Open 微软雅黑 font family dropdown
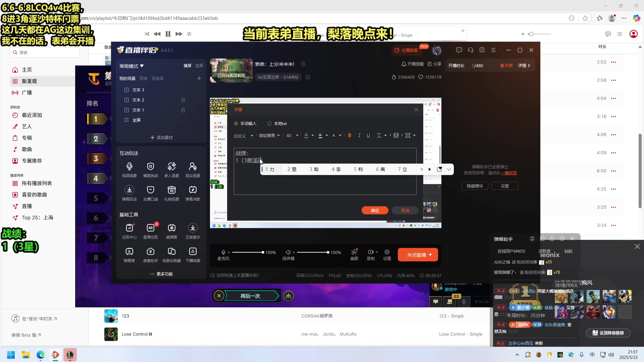This screenshot has width=644, height=362. (x=269, y=136)
